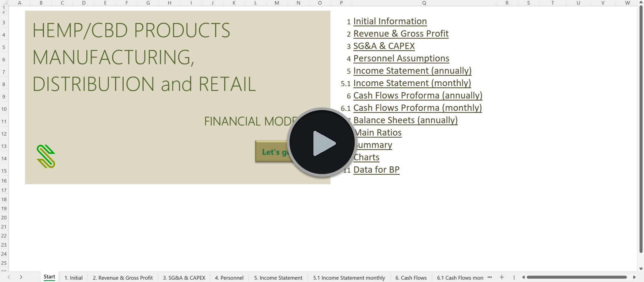Select column Q by clicking its header
Image resolution: width=644 pixels, height=282 pixels.
pyautogui.click(x=424, y=3)
